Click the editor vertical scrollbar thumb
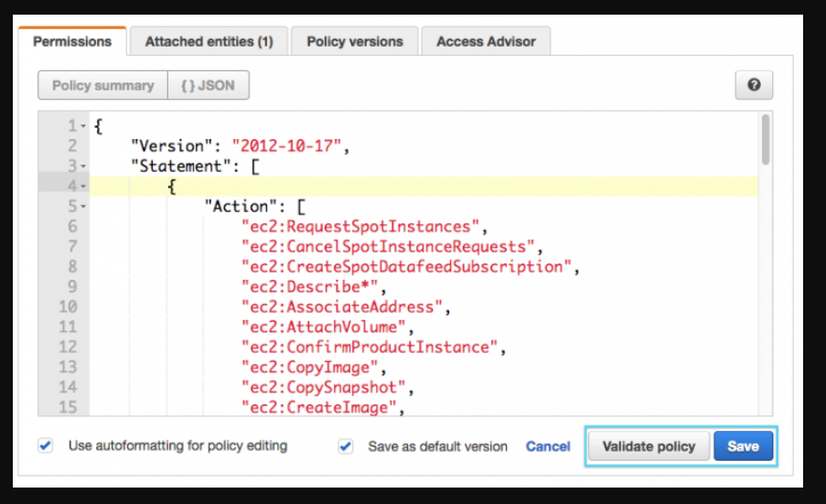This screenshot has height=504, width=826. tap(765, 139)
